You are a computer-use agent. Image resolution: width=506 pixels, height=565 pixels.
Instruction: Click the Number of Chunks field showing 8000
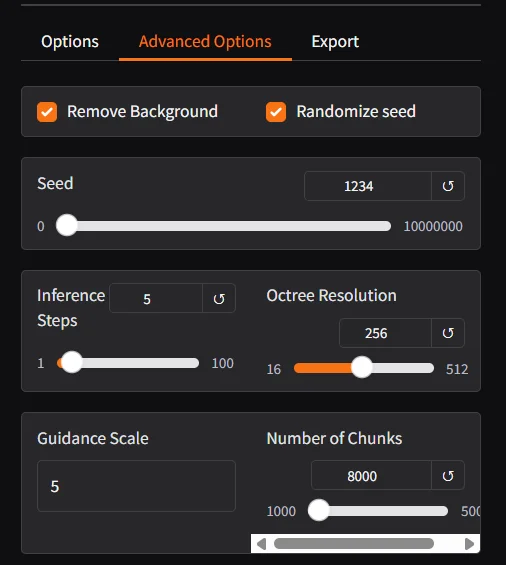click(x=371, y=476)
